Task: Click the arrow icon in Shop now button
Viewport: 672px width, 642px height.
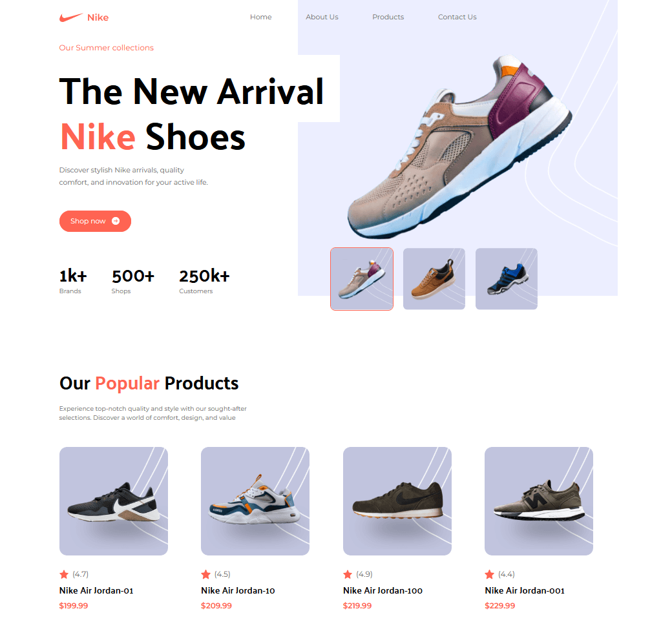Action: [116, 221]
